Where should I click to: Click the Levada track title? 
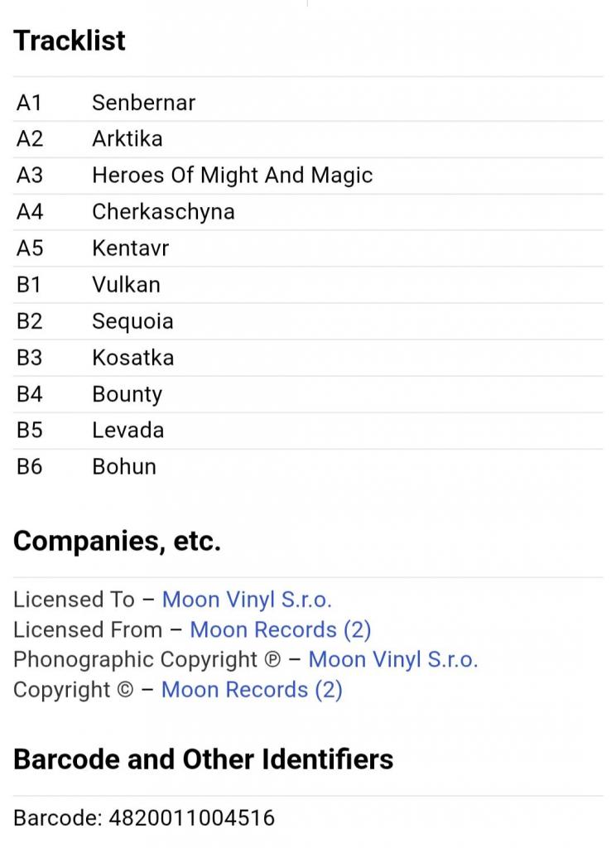coord(128,431)
